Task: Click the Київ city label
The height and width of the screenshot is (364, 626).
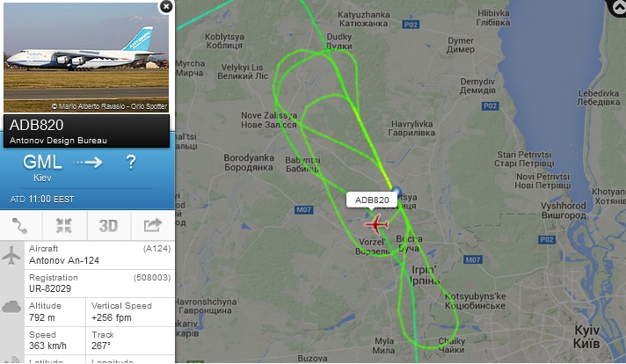Action: 586,344
